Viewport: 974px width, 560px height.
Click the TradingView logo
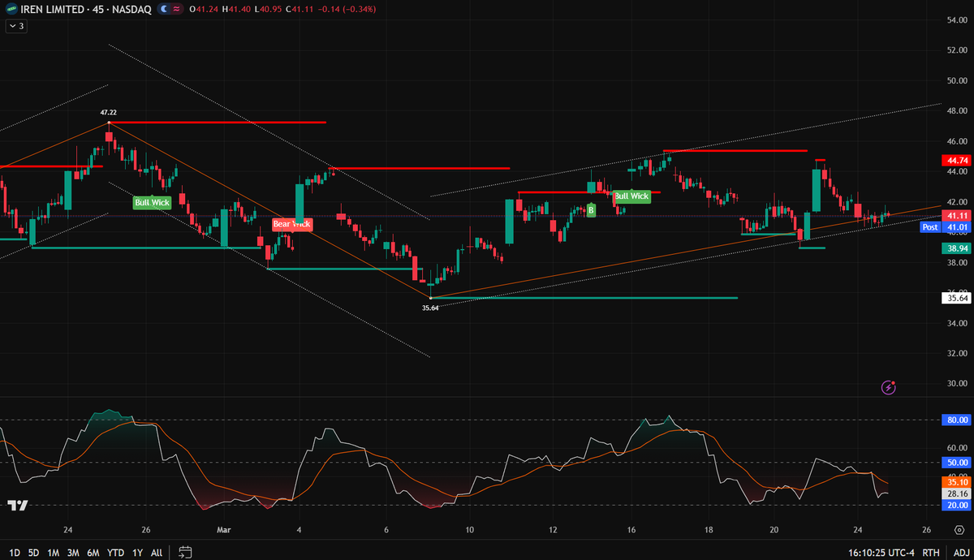(18, 505)
